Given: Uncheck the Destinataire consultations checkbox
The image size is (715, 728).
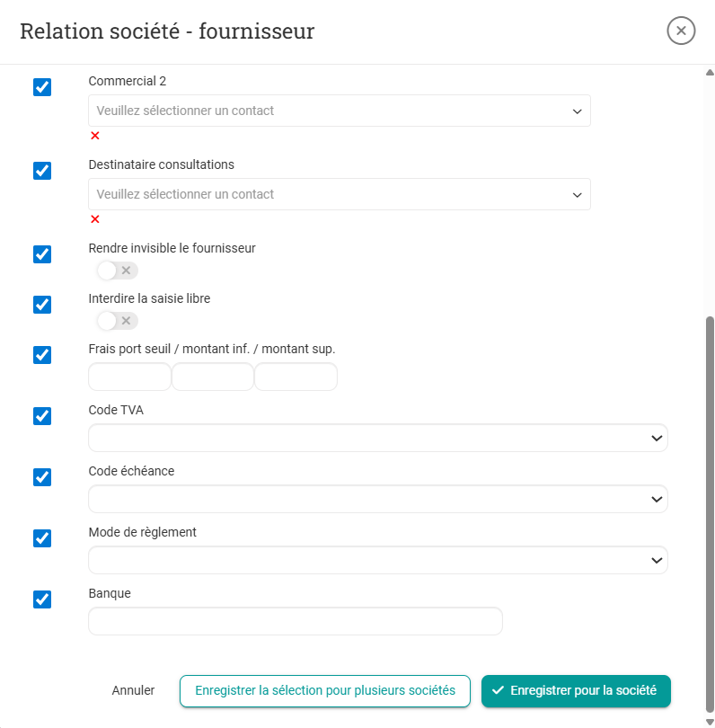Looking at the screenshot, I should point(42,171).
